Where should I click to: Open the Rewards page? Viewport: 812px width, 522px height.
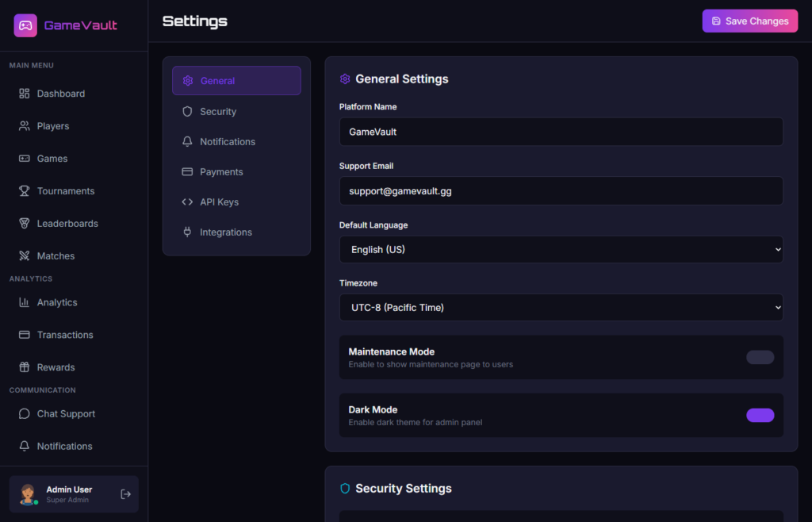74,367
